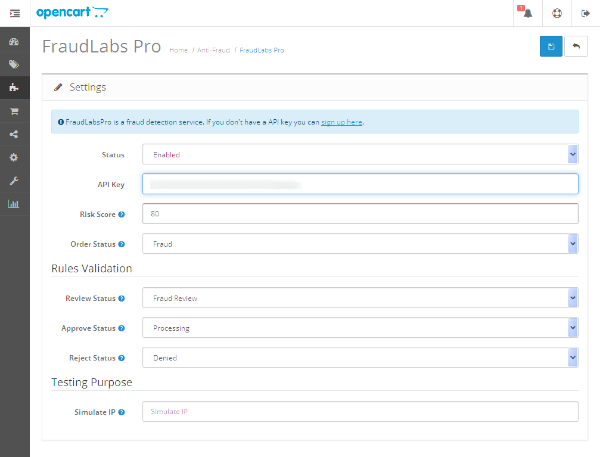
Task: Focus the API Key input field
Action: (x=360, y=184)
